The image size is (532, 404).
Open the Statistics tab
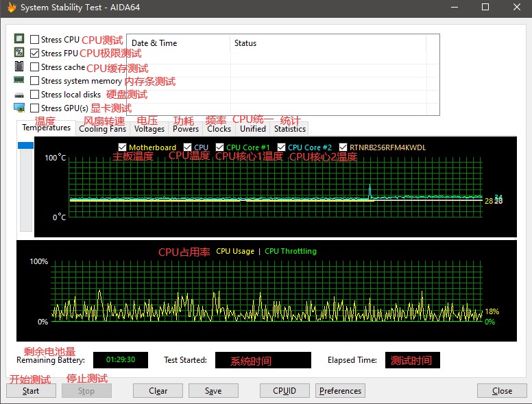(290, 129)
